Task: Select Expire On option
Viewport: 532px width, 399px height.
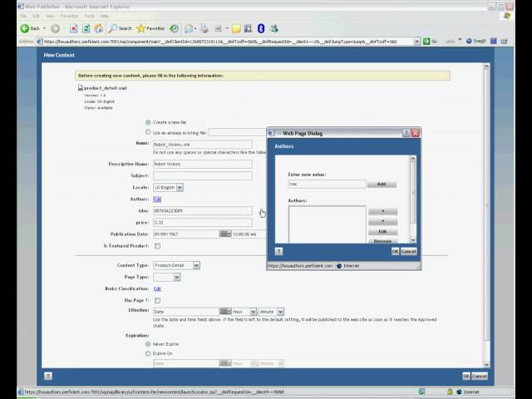Action: (x=148, y=353)
